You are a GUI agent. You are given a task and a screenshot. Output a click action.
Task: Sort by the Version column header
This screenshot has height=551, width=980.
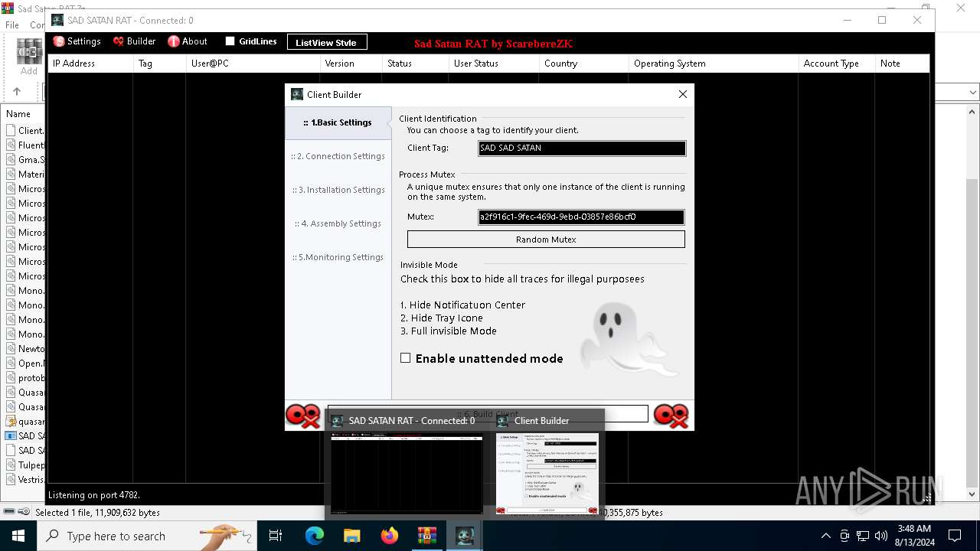click(351, 64)
